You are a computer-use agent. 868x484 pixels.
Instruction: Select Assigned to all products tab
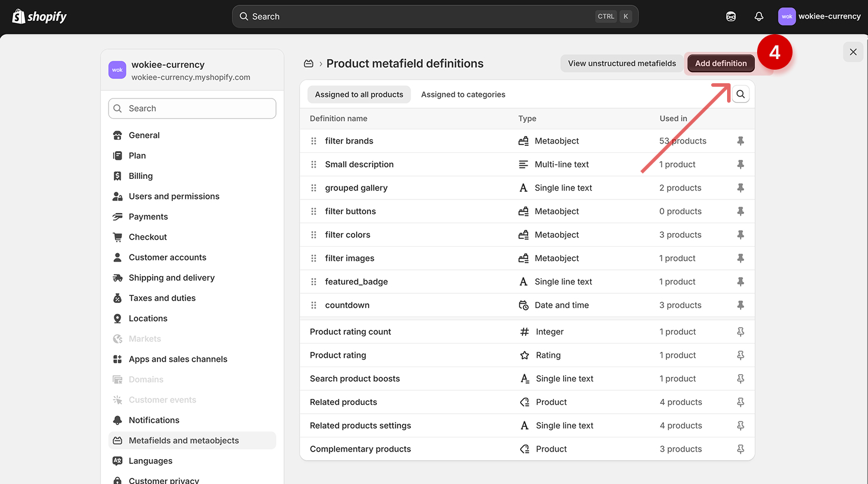tap(359, 94)
